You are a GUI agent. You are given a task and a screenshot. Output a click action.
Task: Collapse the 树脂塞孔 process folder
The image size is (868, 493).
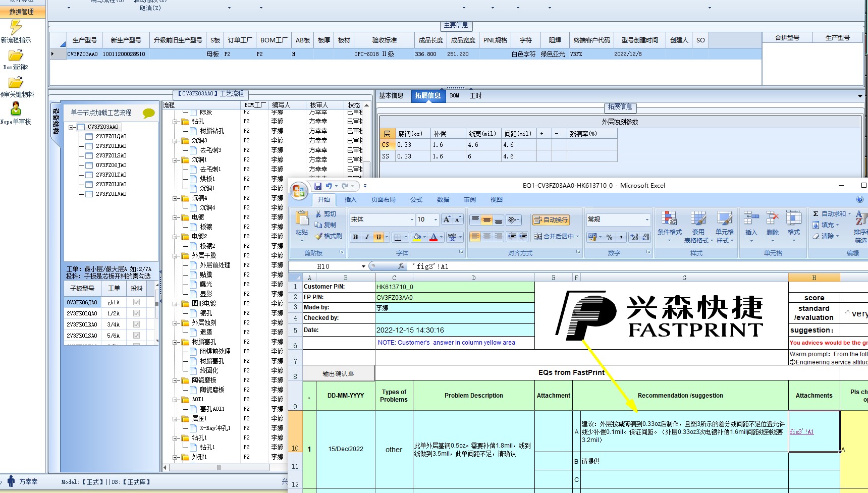coord(175,342)
